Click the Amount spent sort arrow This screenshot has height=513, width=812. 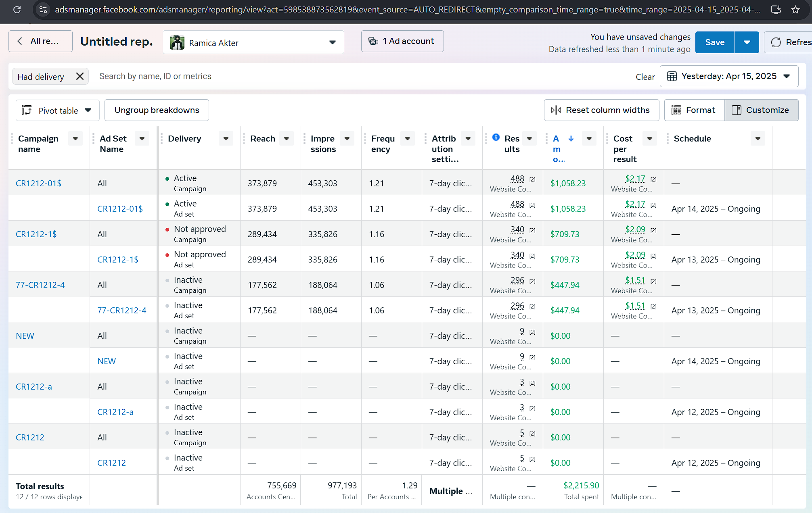[x=571, y=138]
